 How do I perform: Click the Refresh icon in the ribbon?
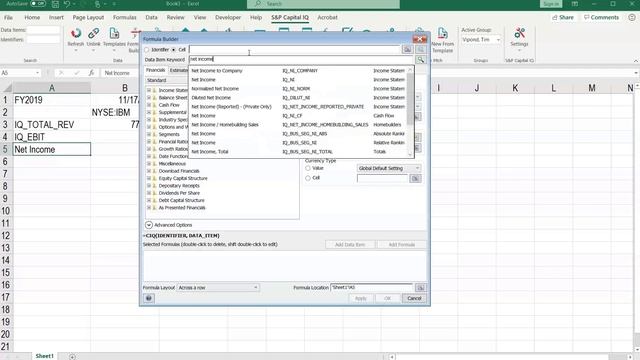76,33
